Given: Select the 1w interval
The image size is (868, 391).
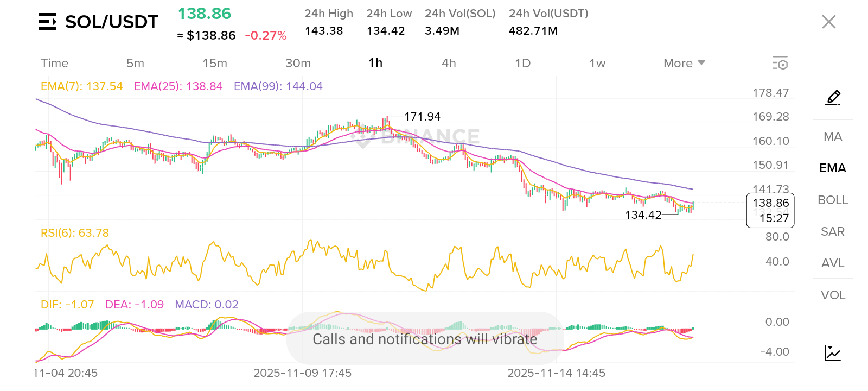Looking at the screenshot, I should point(597,63).
